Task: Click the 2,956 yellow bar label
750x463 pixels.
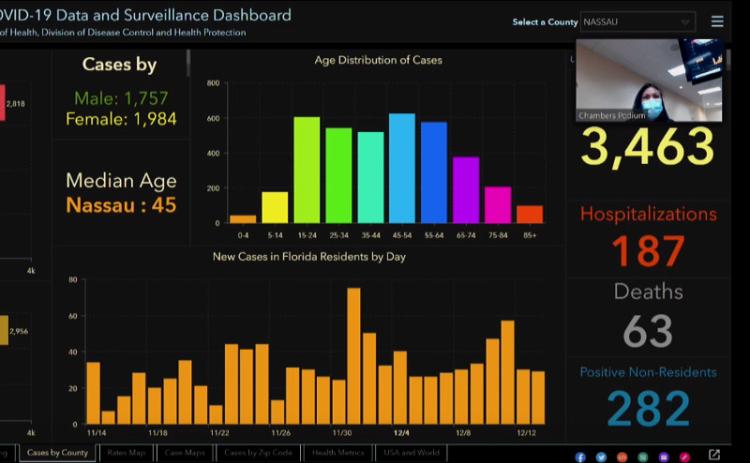Action: click(19, 331)
